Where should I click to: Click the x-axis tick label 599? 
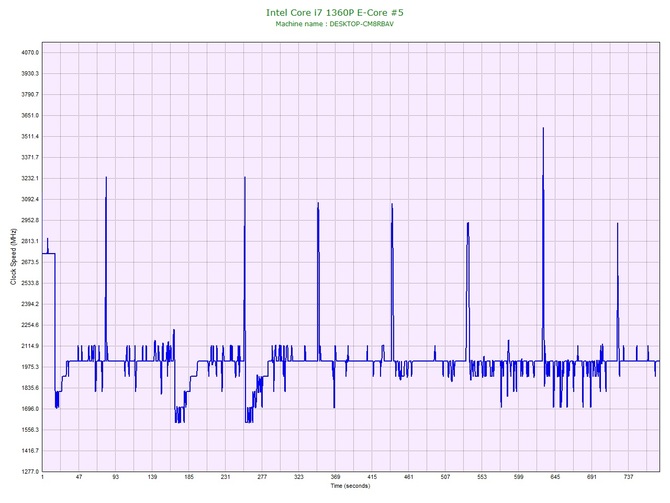click(519, 477)
